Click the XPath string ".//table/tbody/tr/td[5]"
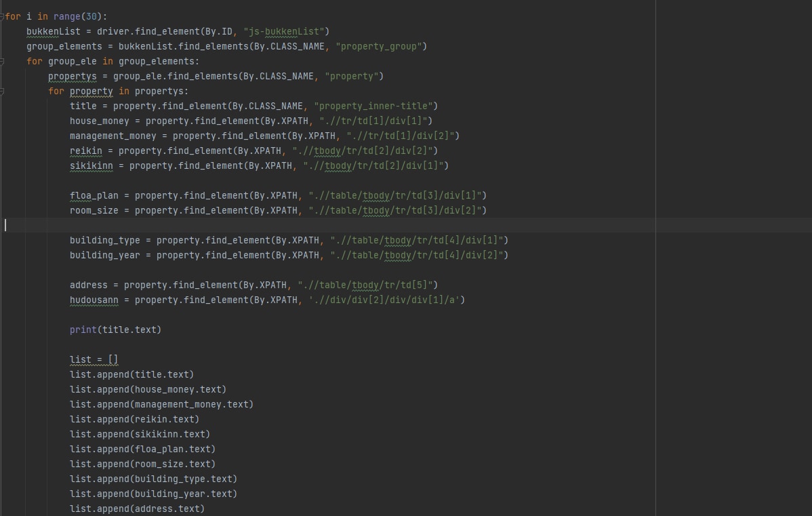The width and height of the screenshot is (812, 516). [x=365, y=285]
